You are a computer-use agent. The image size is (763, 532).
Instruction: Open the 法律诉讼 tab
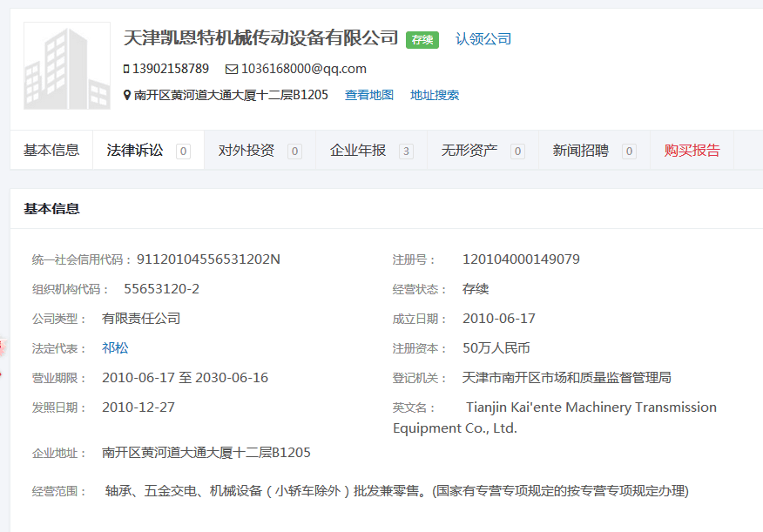pyautogui.click(x=135, y=150)
